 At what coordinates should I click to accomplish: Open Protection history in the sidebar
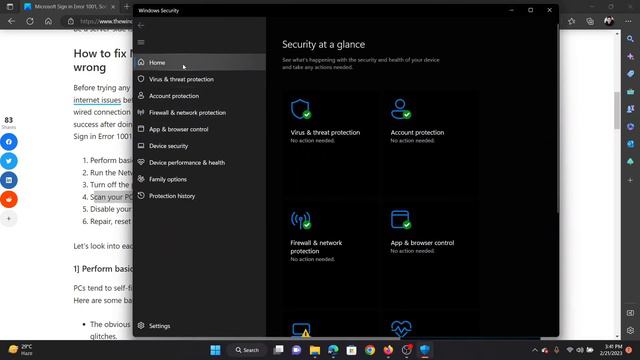[x=200, y=196]
